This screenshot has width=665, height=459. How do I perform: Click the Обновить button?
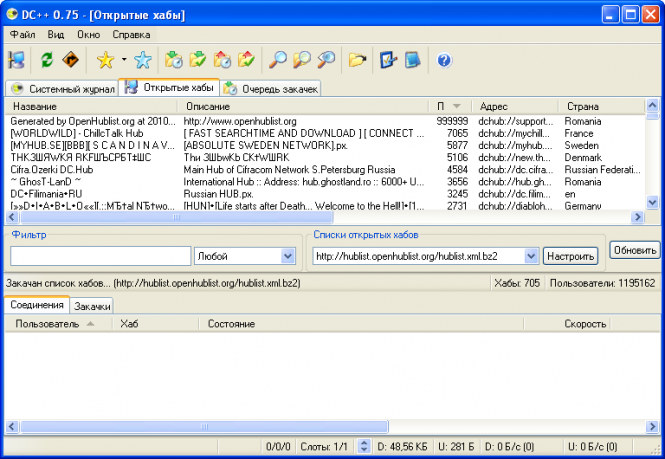pos(635,250)
